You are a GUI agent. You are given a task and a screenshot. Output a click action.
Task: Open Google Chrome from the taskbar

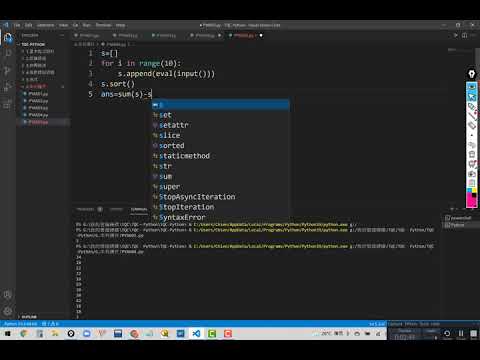point(24,333)
